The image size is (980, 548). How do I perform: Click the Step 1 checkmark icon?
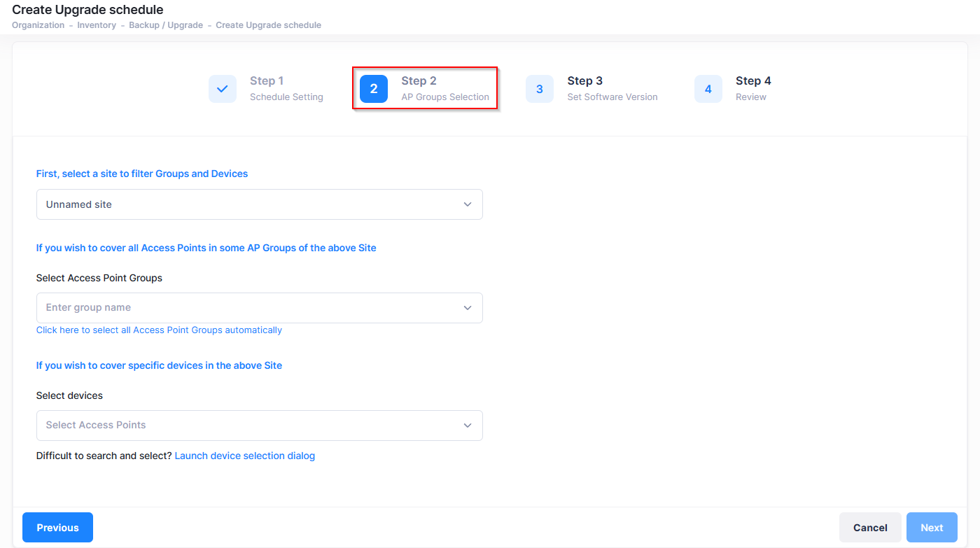point(222,89)
